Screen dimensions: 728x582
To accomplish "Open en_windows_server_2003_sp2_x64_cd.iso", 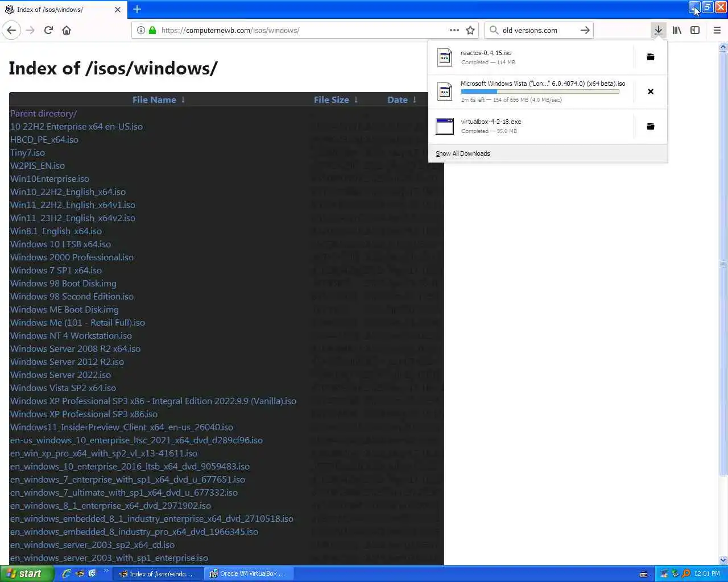I will (92, 545).
